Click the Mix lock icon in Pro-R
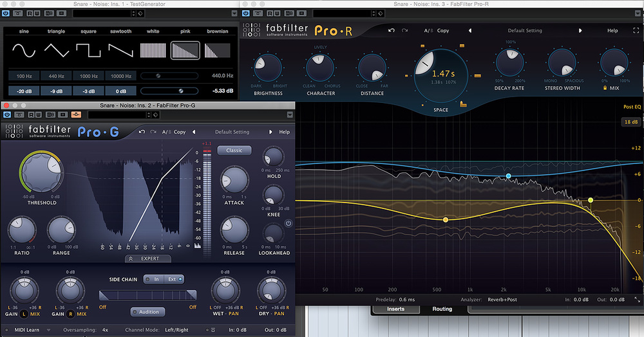Screen dimensions: 644x337 [x=605, y=87]
